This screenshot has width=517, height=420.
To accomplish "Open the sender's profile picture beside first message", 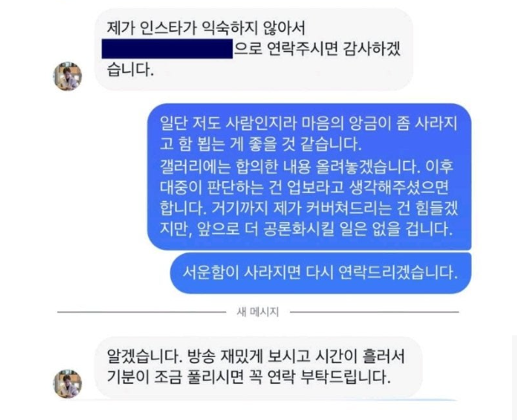I will click(x=68, y=76).
